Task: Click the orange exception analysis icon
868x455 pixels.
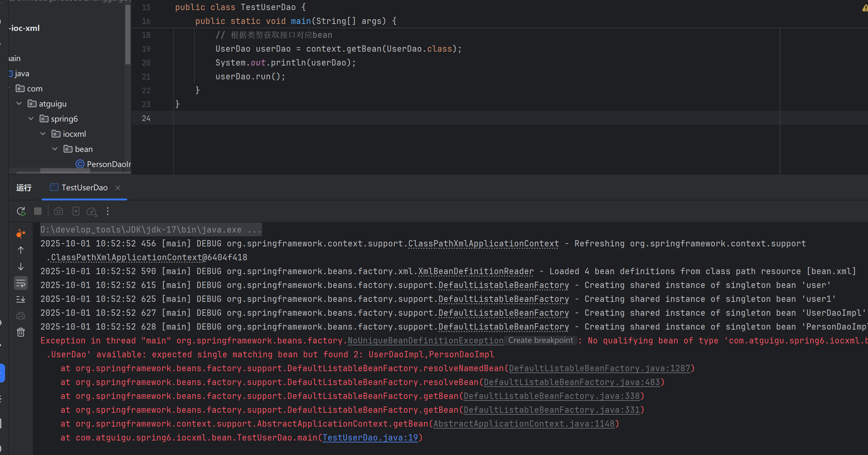Action: 21,233
